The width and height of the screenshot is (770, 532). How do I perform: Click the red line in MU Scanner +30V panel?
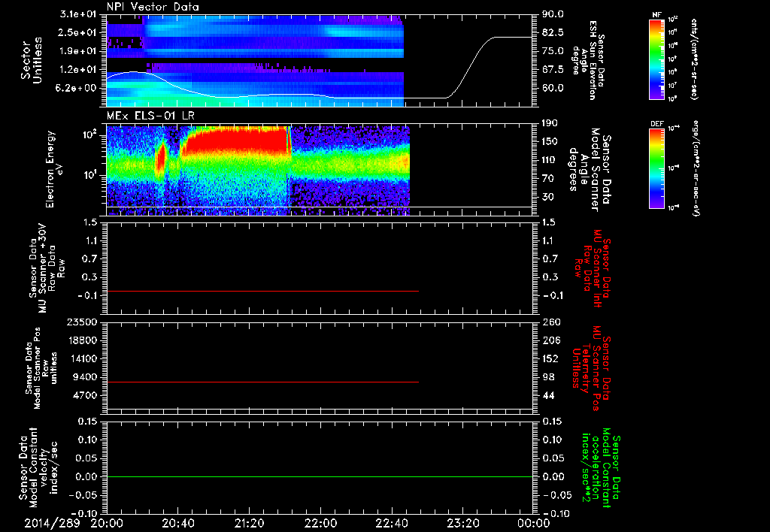[x=262, y=291]
